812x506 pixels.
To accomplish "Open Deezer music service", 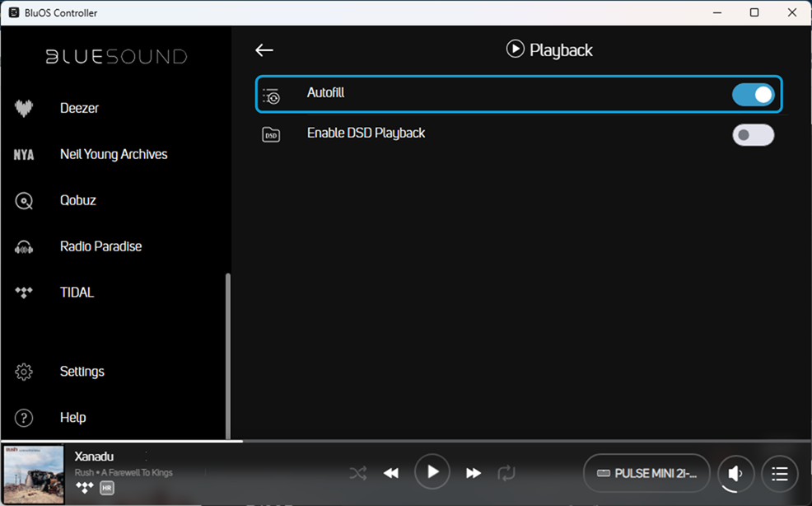I will click(79, 108).
